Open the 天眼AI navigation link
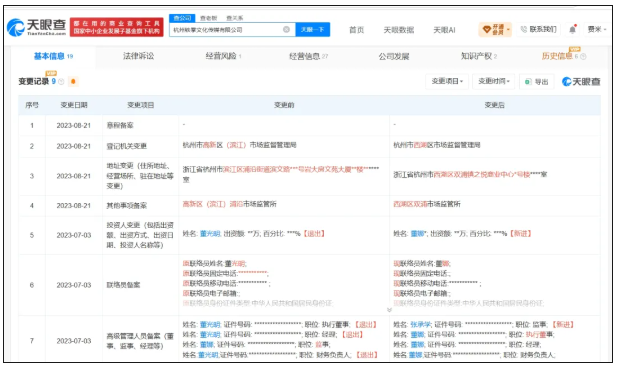The height and width of the screenshot is (366, 619). coord(444,30)
